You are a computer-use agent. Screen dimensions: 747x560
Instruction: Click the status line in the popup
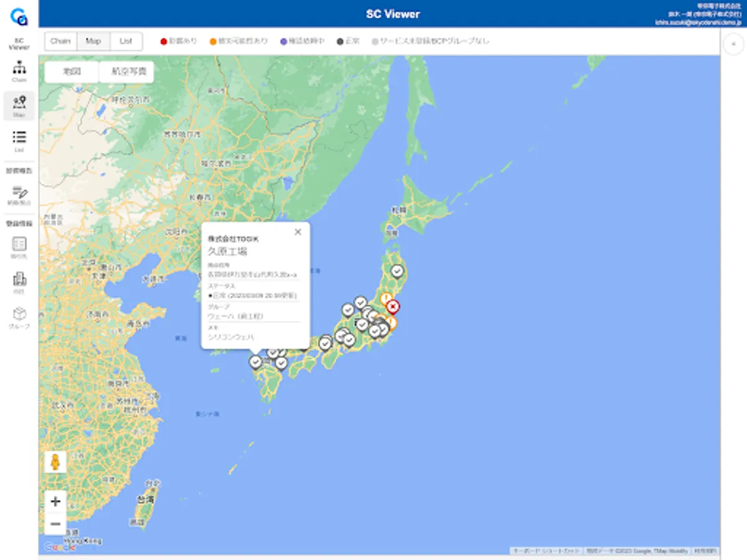(x=252, y=295)
